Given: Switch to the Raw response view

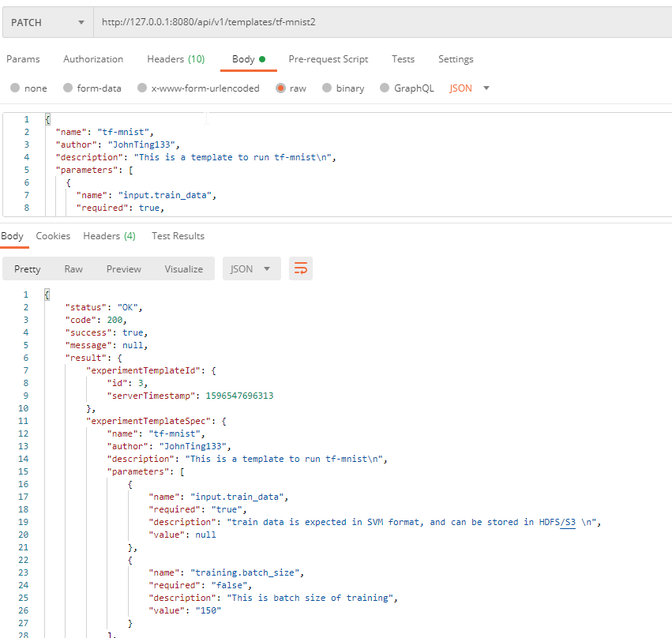Looking at the screenshot, I should click(x=73, y=269).
